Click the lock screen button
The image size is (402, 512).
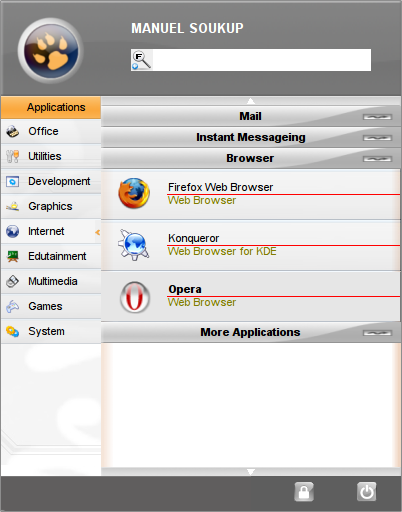coord(304,492)
